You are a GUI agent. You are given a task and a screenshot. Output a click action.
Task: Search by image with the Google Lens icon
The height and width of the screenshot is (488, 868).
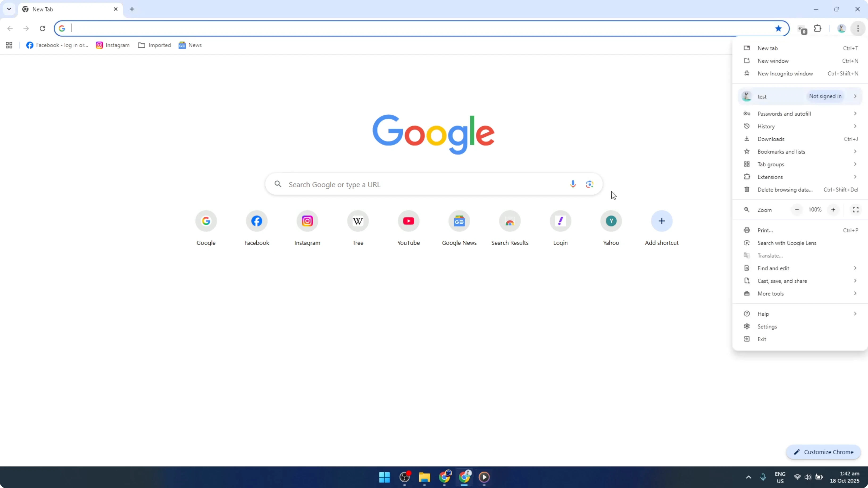pos(590,184)
